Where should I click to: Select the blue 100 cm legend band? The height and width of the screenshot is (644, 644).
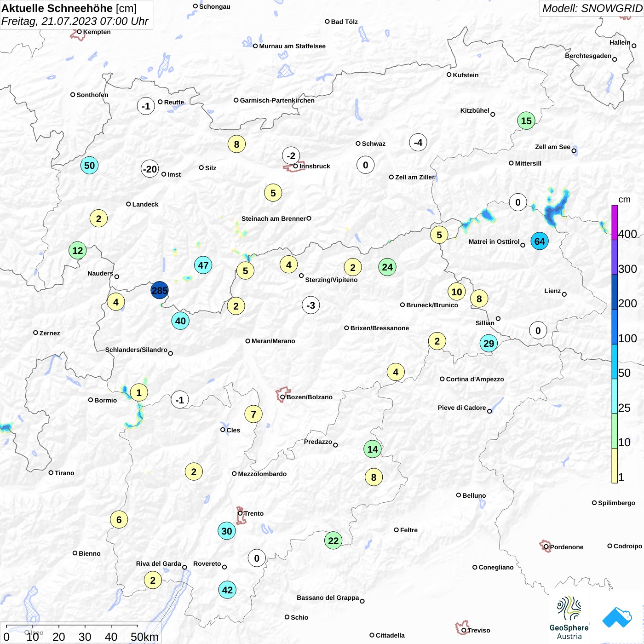pyautogui.click(x=615, y=327)
